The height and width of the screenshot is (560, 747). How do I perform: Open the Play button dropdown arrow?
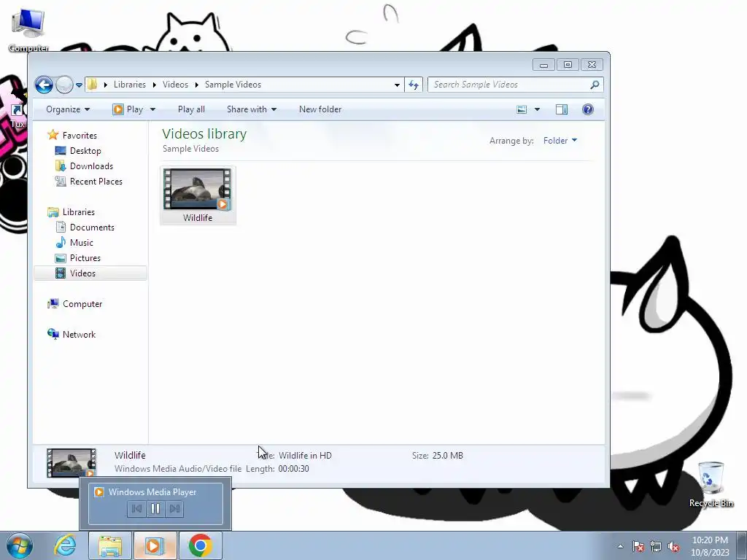tap(152, 109)
